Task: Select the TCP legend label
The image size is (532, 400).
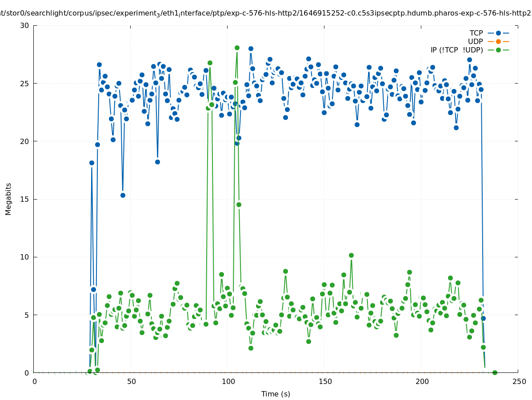Action: 476,33
